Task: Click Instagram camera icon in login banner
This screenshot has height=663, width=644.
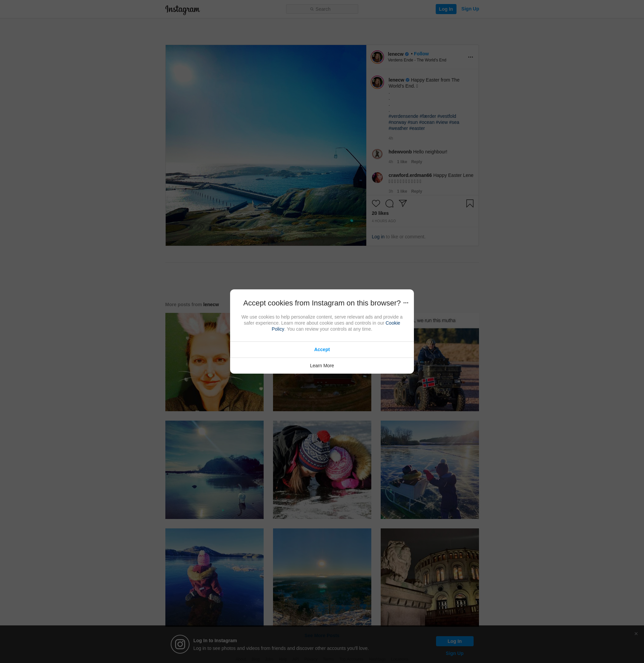Action: [180, 644]
